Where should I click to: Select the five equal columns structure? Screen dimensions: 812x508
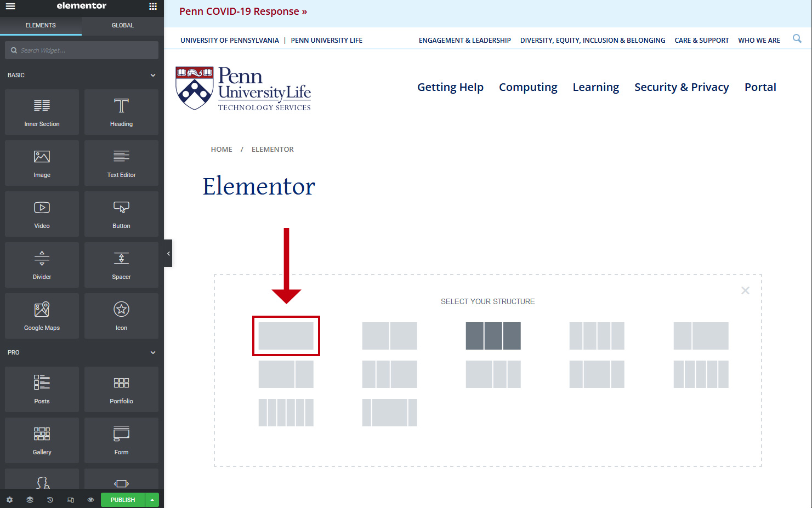tap(701, 374)
